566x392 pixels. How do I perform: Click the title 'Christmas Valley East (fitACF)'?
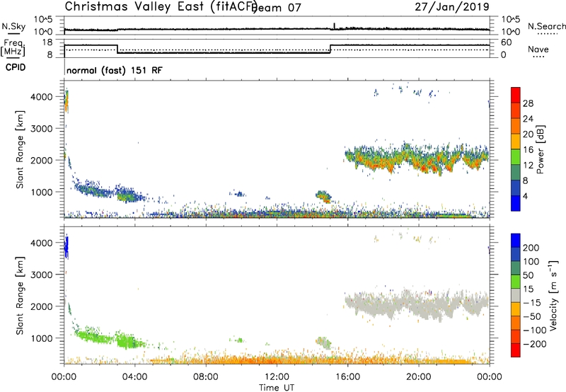[x=161, y=6]
